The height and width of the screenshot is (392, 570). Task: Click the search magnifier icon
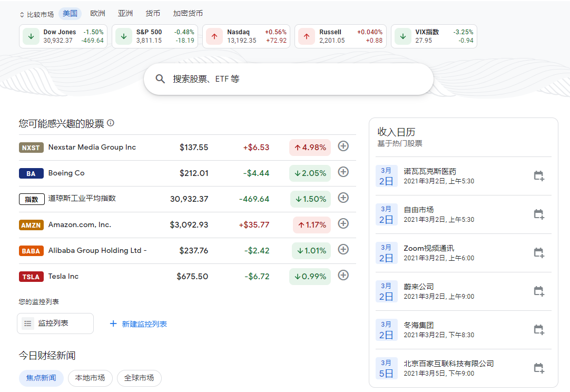160,79
